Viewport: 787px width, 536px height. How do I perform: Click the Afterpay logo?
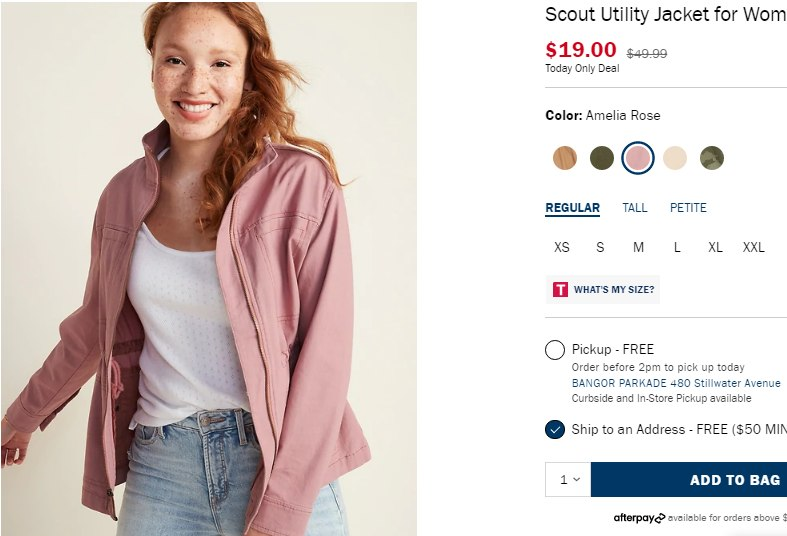639,518
